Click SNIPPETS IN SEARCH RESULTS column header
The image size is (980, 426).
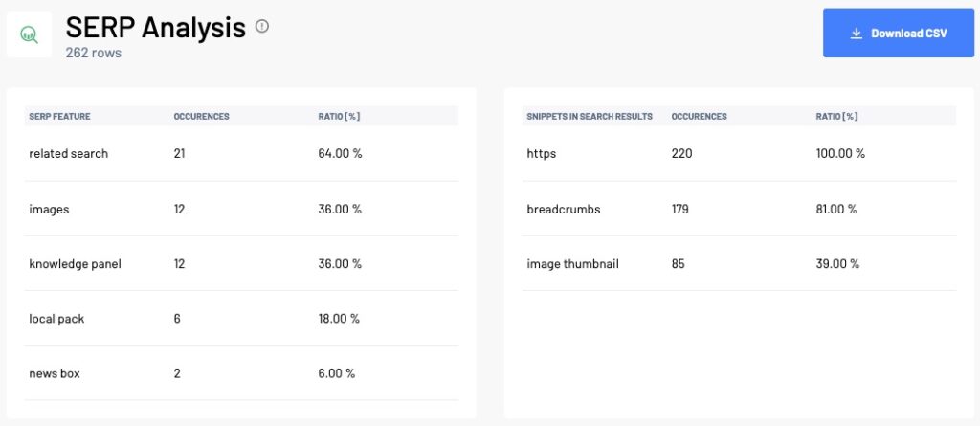tap(590, 117)
